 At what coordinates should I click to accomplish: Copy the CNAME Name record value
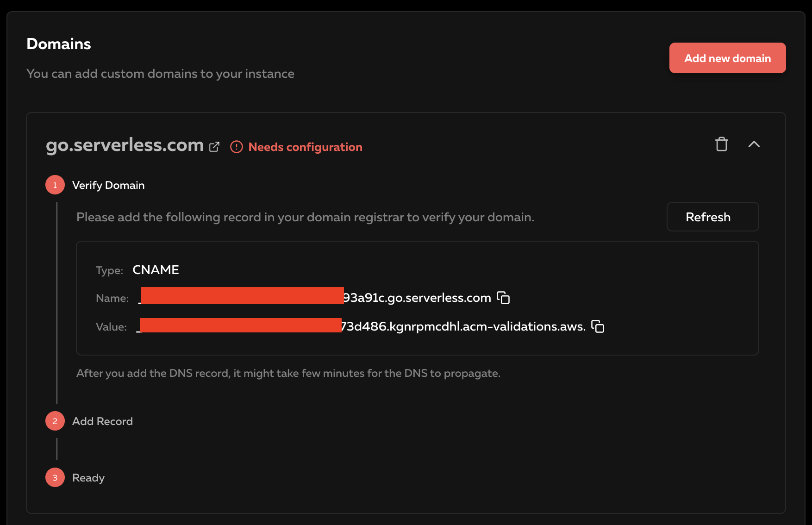504,298
